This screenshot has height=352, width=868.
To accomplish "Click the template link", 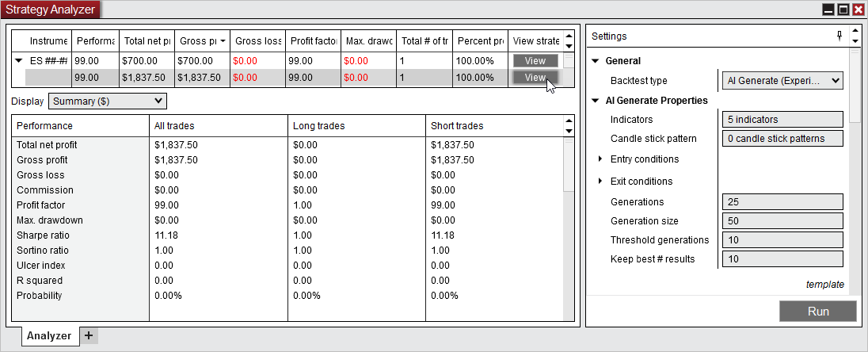I will 824,285.
